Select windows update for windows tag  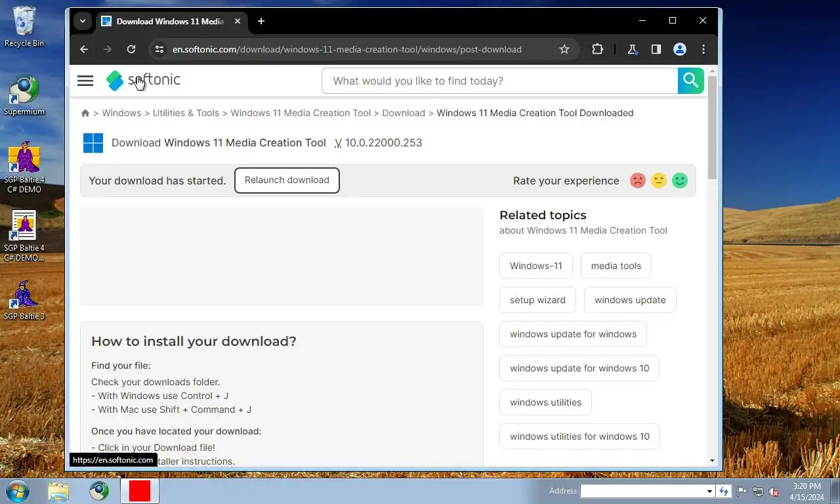(x=573, y=334)
